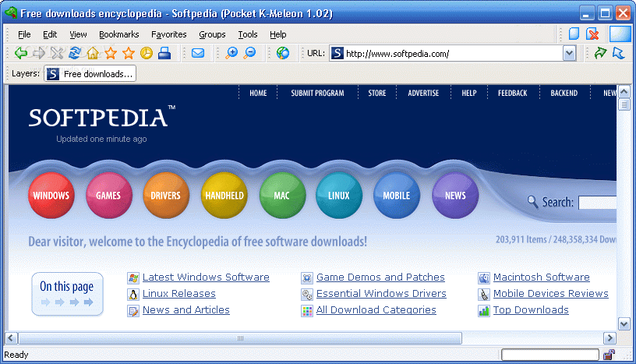
Task: Open a new layer with the blank page icon
Action: [x=574, y=34]
